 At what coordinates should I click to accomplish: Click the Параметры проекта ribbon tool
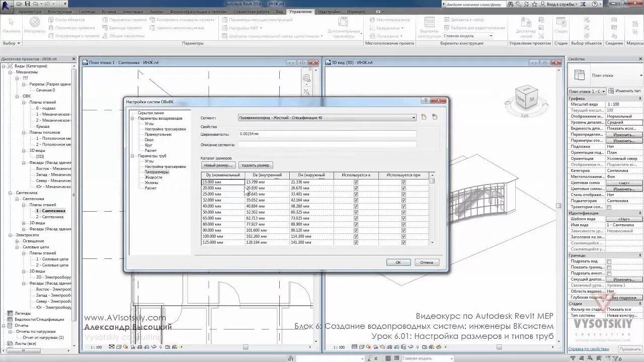[125, 20]
